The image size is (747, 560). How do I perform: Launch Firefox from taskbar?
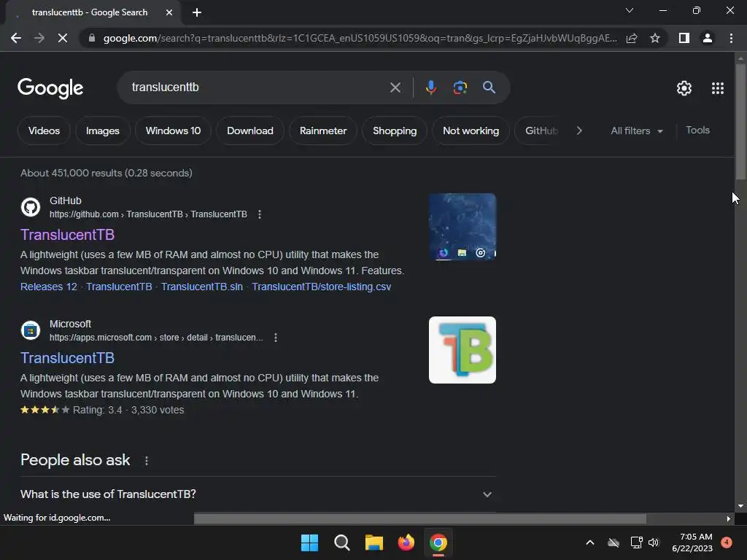[406, 542]
